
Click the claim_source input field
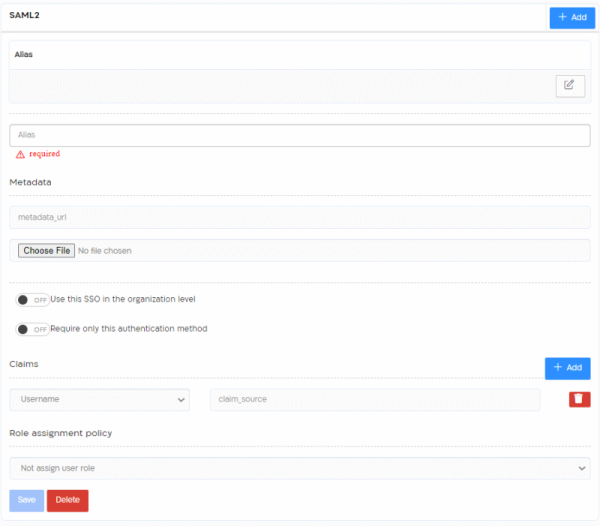(x=374, y=399)
